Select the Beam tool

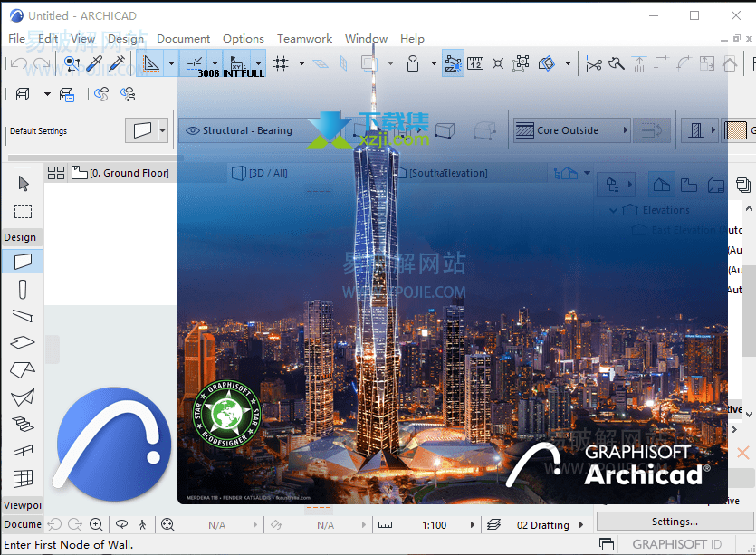[23, 316]
